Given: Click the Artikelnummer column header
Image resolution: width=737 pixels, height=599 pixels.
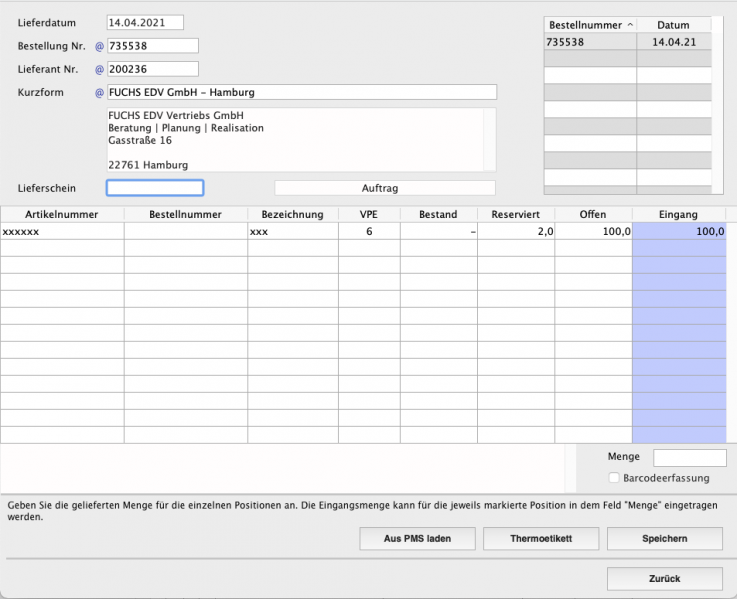Looking at the screenshot, I should pyautogui.click(x=62, y=214).
